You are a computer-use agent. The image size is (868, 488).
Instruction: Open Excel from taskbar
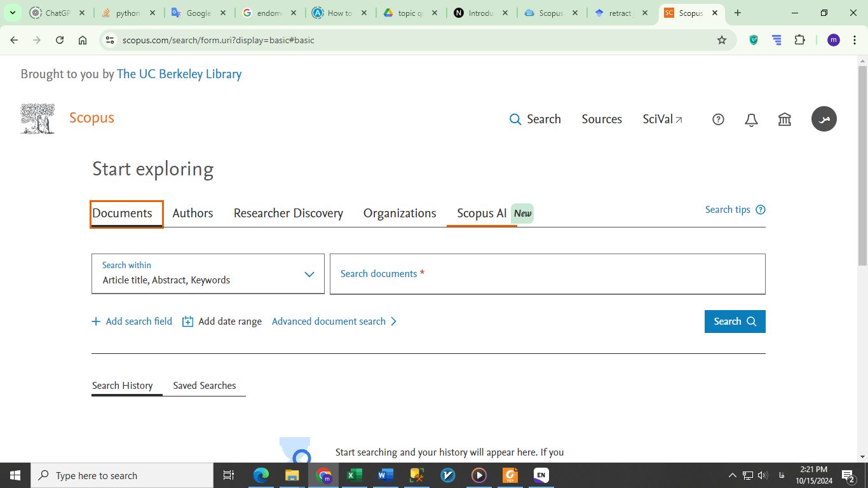(x=355, y=475)
